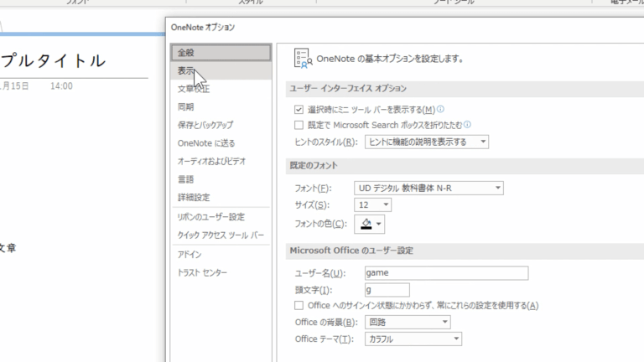This screenshot has width=644, height=362.
Task: Open the フォント dropdown list
Action: click(428, 188)
